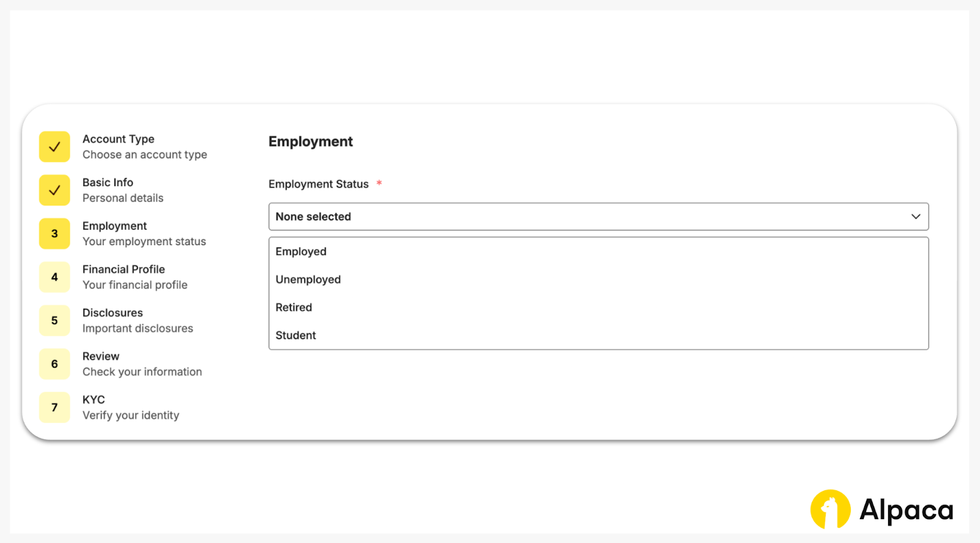This screenshot has width=980, height=543.
Task: Jump to Disclosures step label
Action: [x=113, y=313]
